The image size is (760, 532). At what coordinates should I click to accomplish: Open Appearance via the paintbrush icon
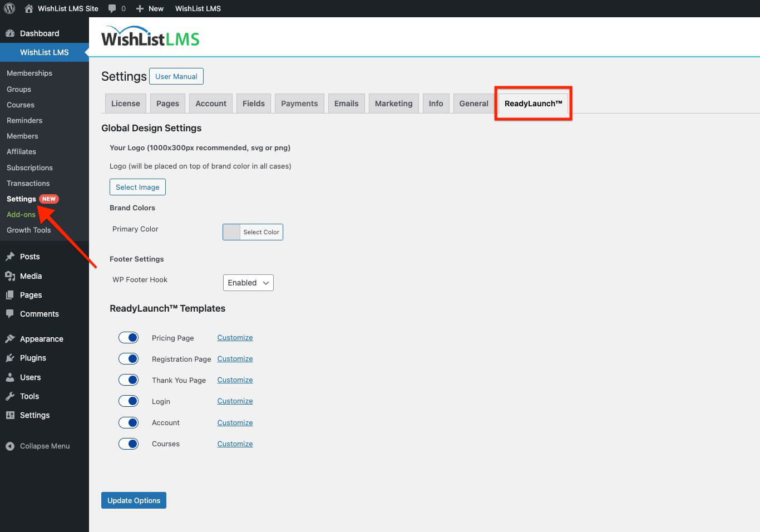[x=11, y=338]
